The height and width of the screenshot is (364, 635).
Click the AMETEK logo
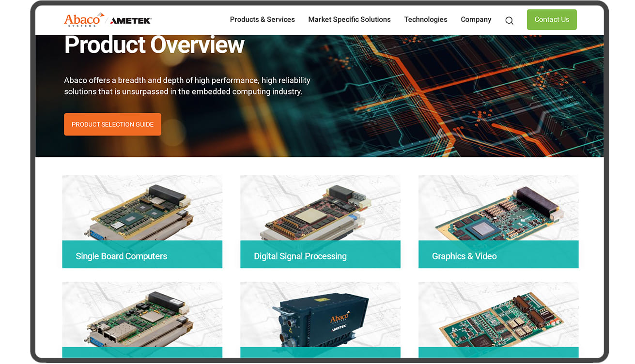tap(131, 21)
